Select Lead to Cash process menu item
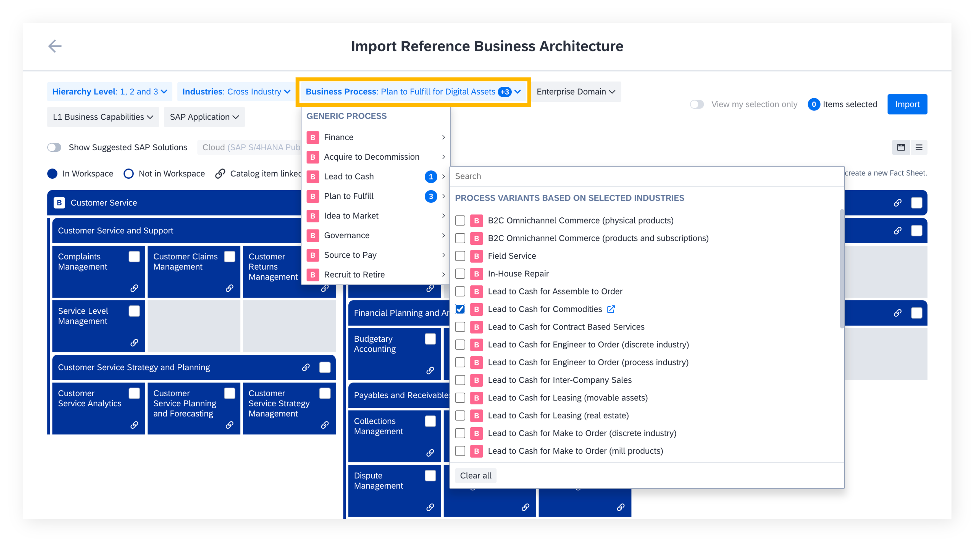 point(375,176)
